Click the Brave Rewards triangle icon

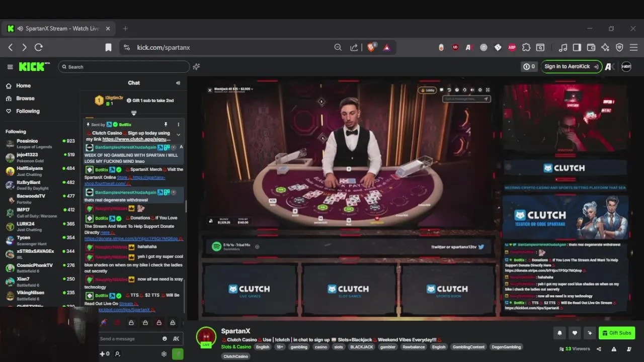pyautogui.click(x=387, y=47)
